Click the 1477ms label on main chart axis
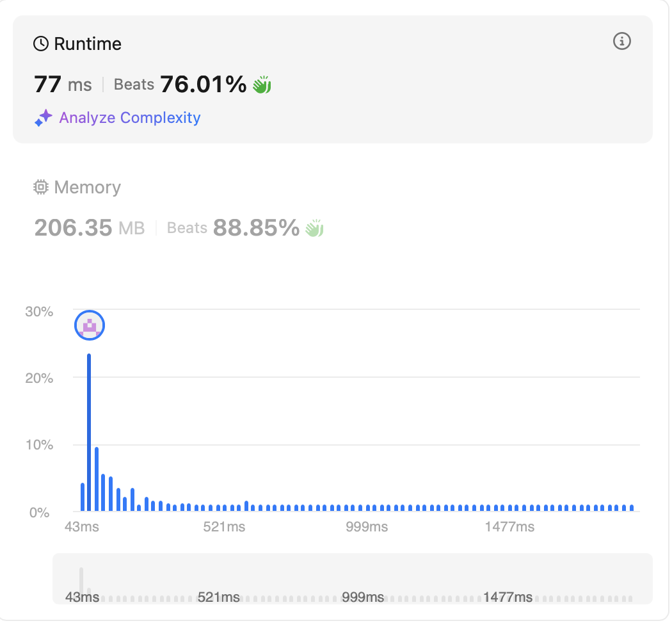The height and width of the screenshot is (630, 672). click(x=509, y=527)
